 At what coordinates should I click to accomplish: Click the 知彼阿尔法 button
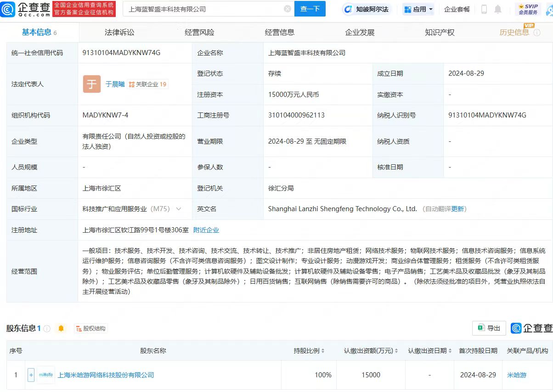pos(366,9)
